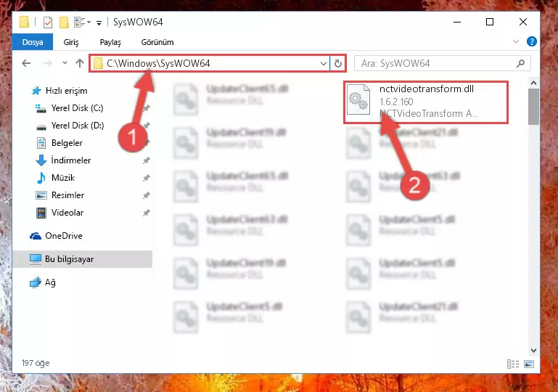Image resolution: width=558 pixels, height=392 pixels.
Task: Go back with the left arrow
Action: [x=26, y=63]
